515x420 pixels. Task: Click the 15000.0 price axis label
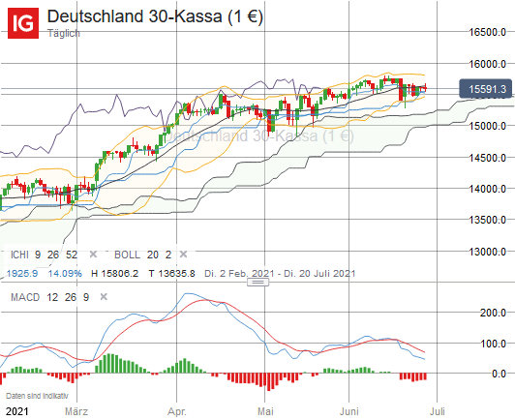488,126
